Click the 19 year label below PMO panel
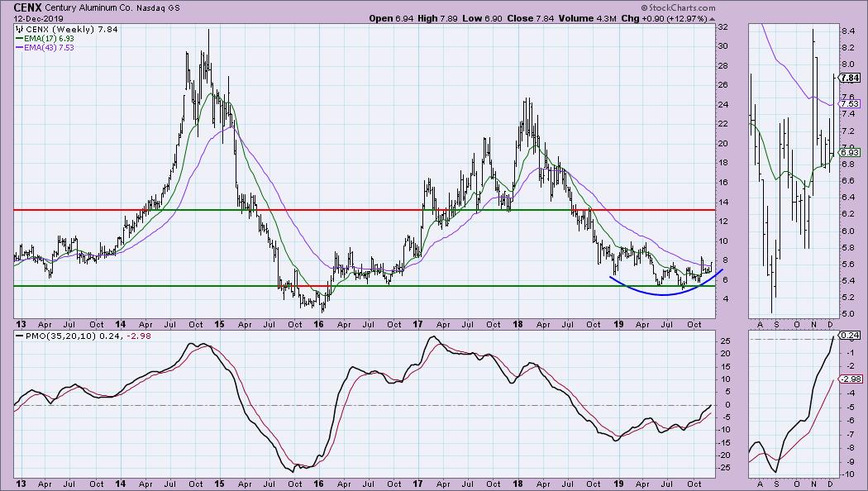The width and height of the screenshot is (868, 491). 618,484
